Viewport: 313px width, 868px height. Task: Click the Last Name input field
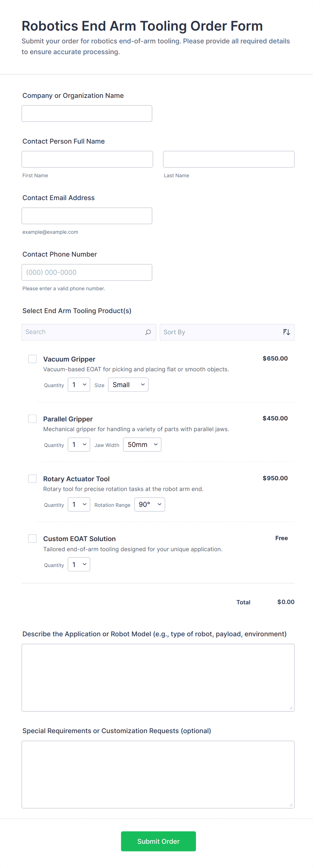pyautogui.click(x=228, y=159)
